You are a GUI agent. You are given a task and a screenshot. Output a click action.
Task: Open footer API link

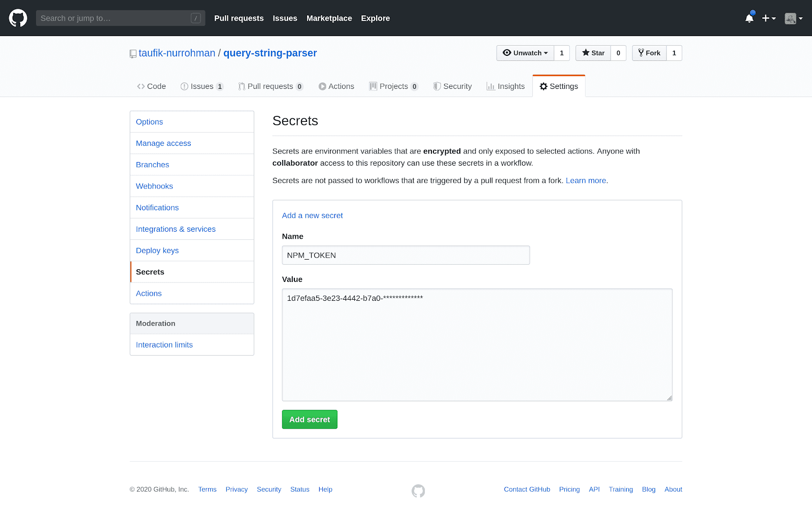594,490
